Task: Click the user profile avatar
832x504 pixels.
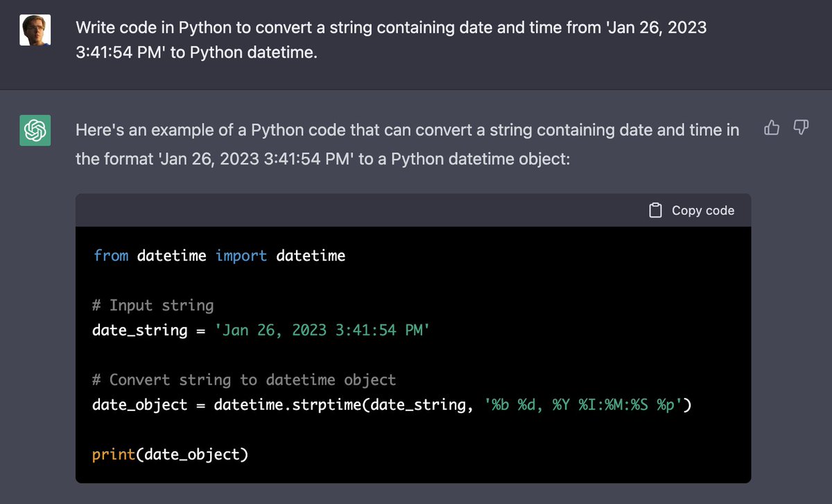Action: (x=35, y=31)
